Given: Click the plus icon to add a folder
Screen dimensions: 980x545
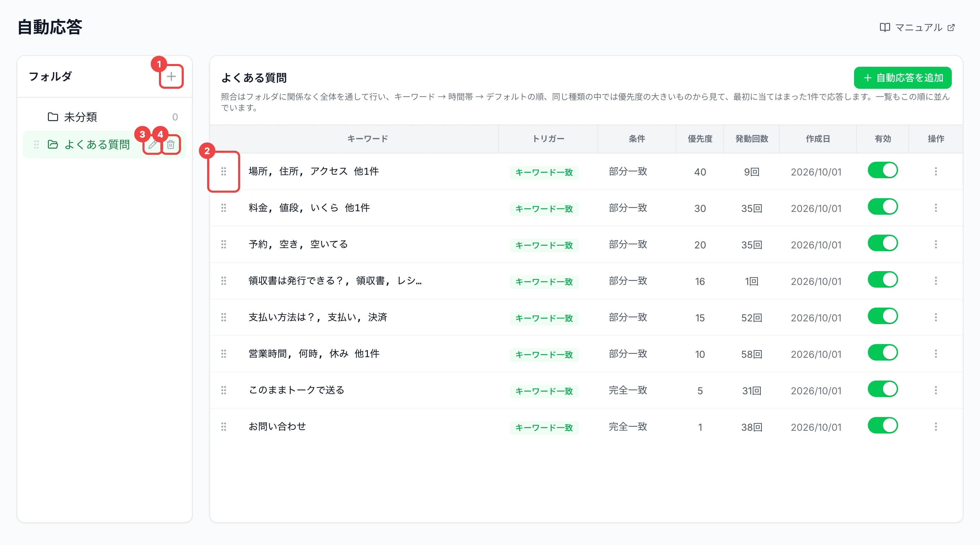Looking at the screenshot, I should [171, 76].
